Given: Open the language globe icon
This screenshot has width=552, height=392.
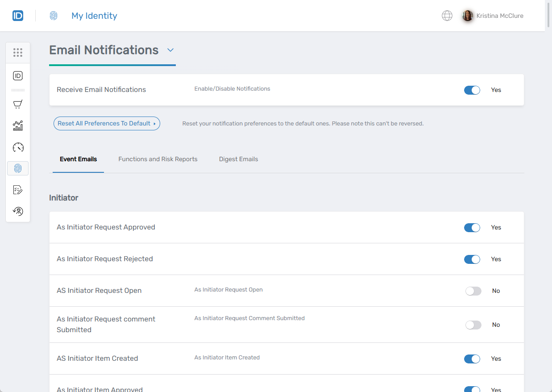Looking at the screenshot, I should coord(447,16).
